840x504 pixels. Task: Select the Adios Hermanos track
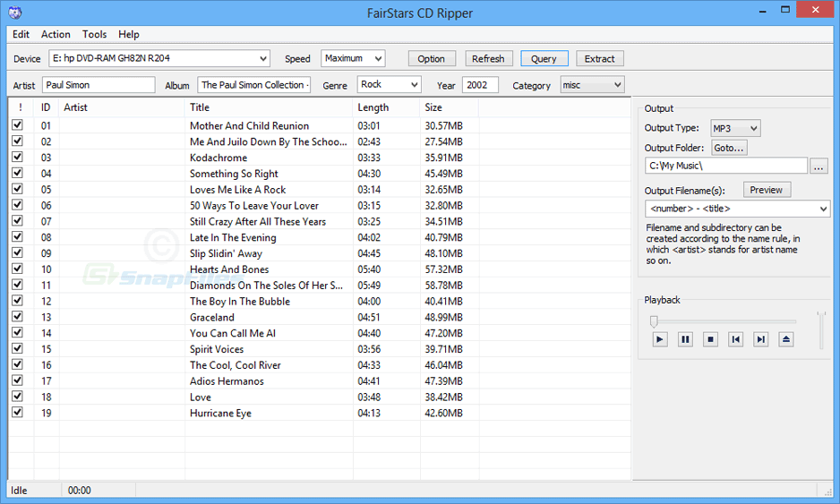(227, 380)
